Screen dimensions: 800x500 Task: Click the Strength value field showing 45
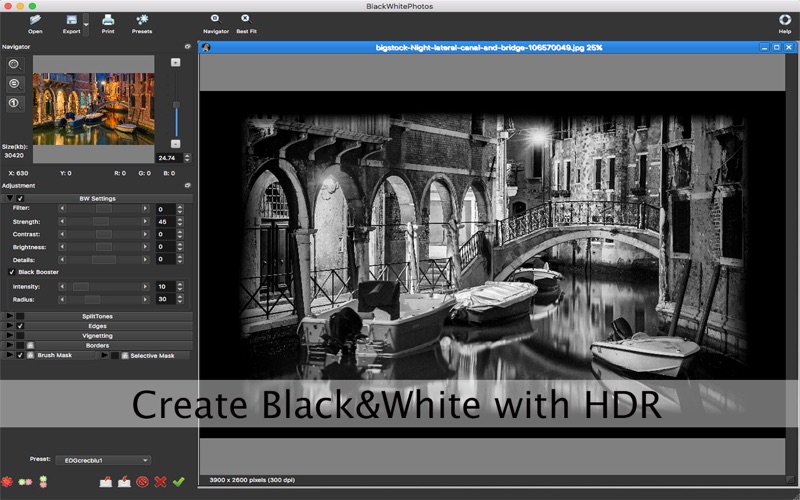coord(166,222)
